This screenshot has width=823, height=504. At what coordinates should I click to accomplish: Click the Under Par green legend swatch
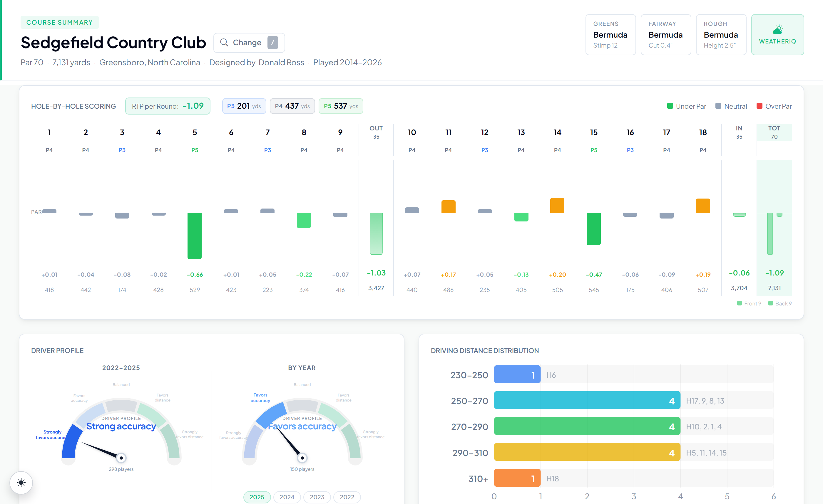[x=670, y=106]
